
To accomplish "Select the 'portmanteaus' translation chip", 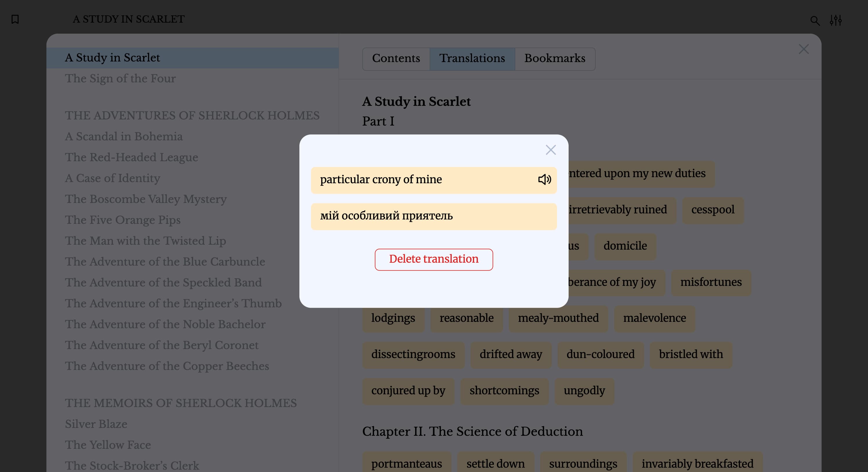I will tap(406, 464).
